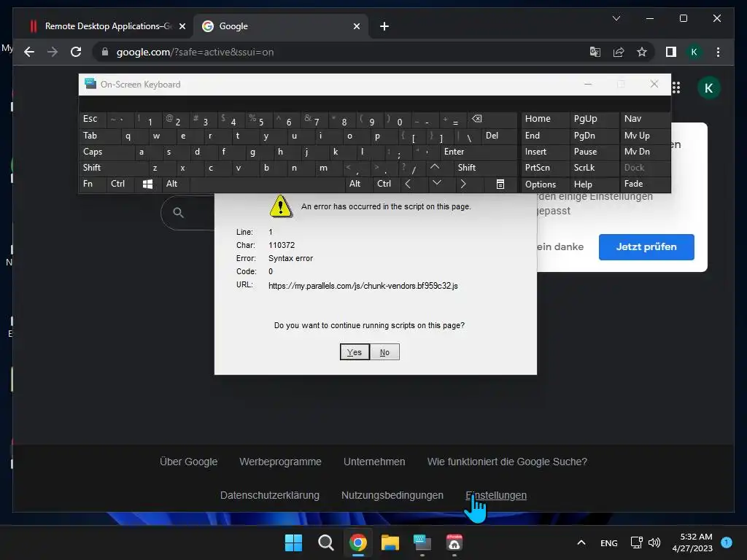This screenshot has width=747, height=560.
Task: Bookmark this page with the star icon
Action: (642, 52)
